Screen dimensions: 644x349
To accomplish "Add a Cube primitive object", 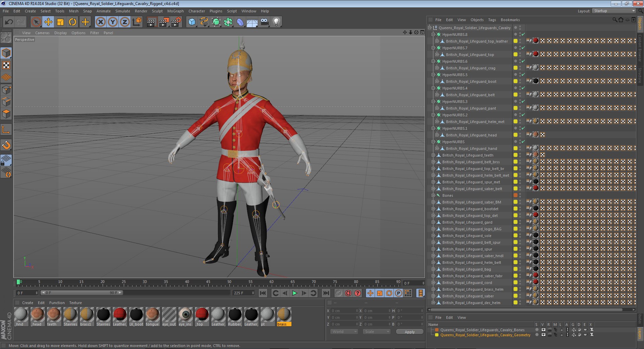I will tap(192, 22).
